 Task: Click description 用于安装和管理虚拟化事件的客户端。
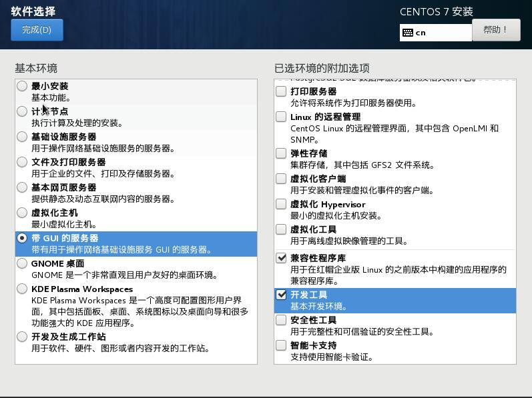coord(362,190)
